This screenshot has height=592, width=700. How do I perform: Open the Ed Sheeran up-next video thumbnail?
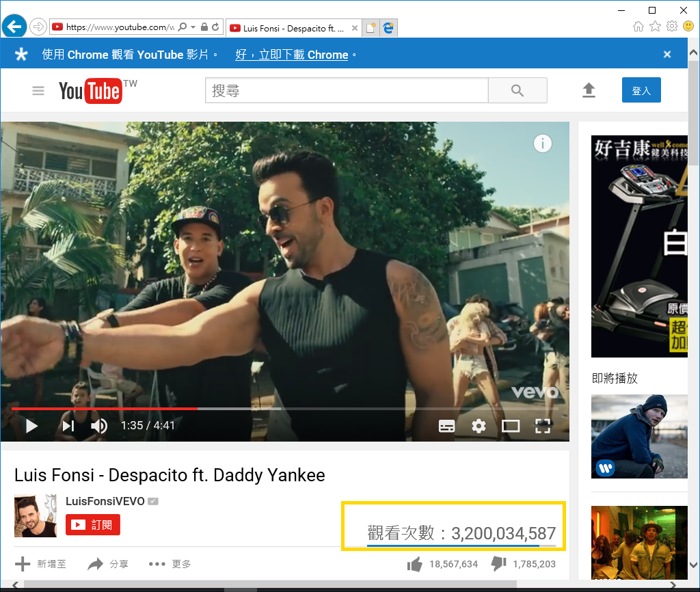tap(639, 437)
